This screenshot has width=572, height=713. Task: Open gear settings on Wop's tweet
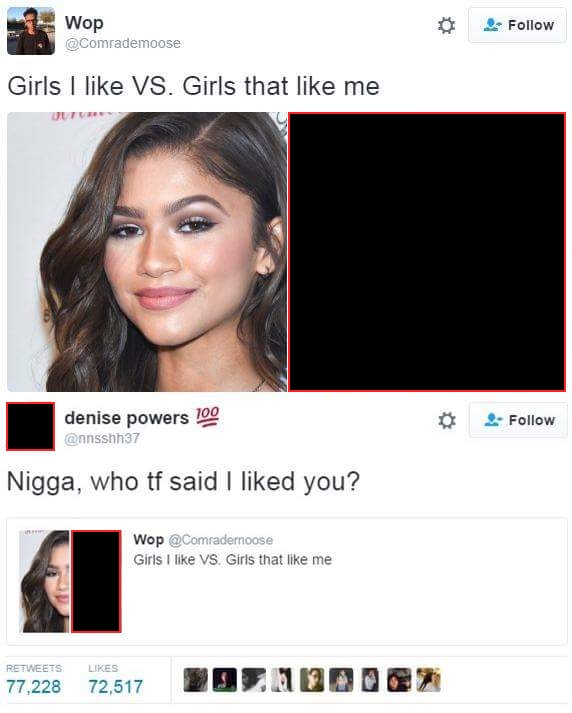tap(446, 25)
